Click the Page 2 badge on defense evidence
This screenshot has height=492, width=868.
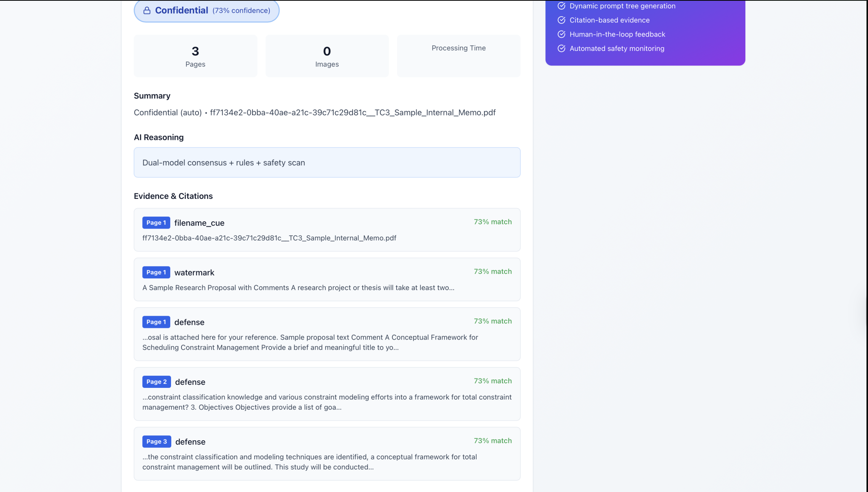pos(156,382)
